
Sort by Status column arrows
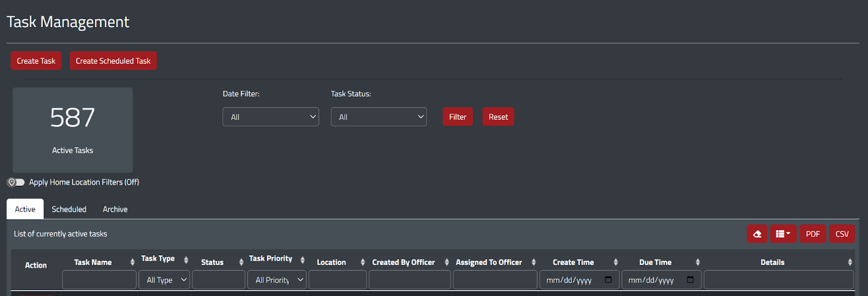tap(241, 262)
